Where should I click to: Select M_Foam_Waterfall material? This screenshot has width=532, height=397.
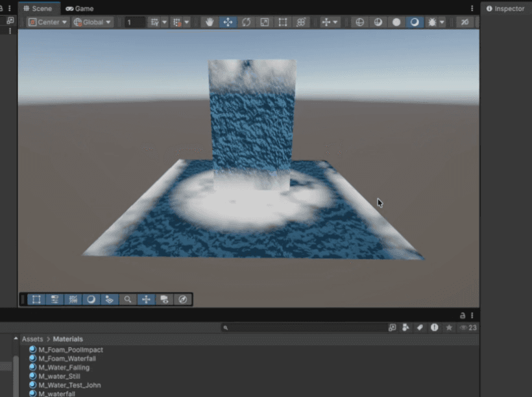[x=62, y=358]
